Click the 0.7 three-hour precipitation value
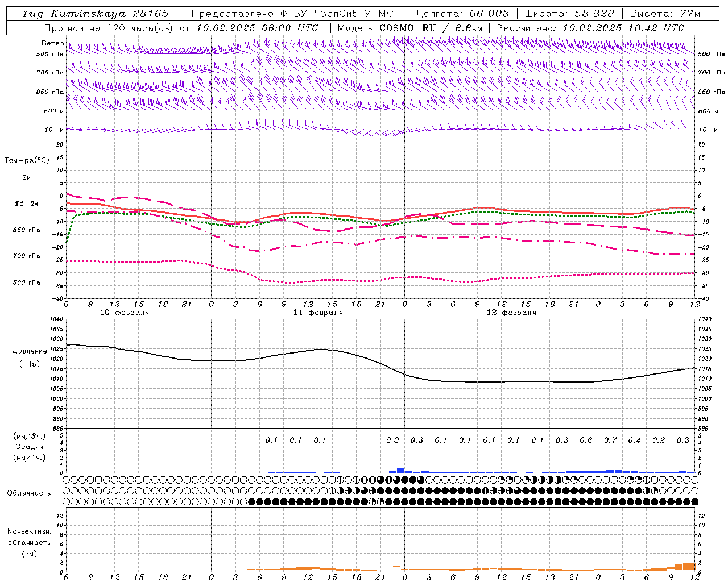This screenshot has width=728, height=582. (x=610, y=440)
